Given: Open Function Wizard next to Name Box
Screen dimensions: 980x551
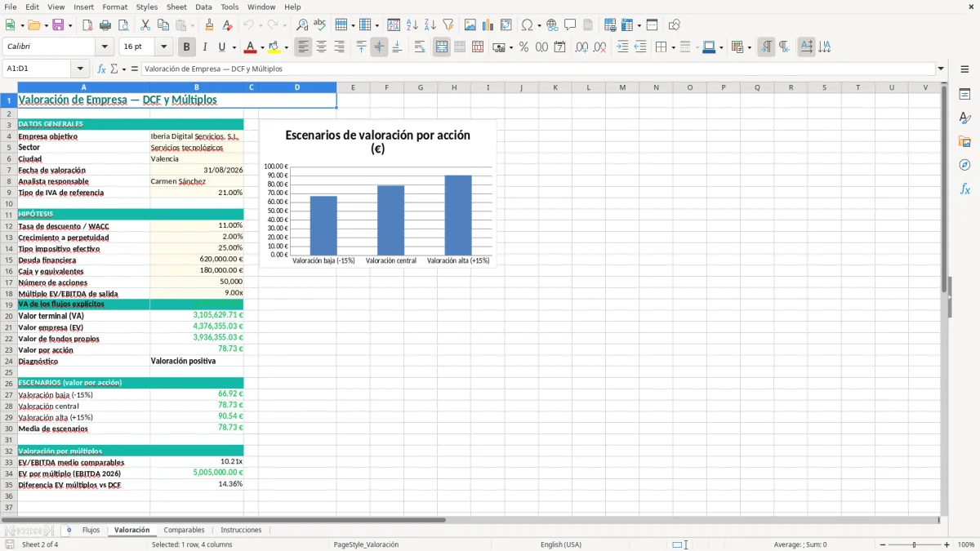Looking at the screenshot, I should (102, 69).
